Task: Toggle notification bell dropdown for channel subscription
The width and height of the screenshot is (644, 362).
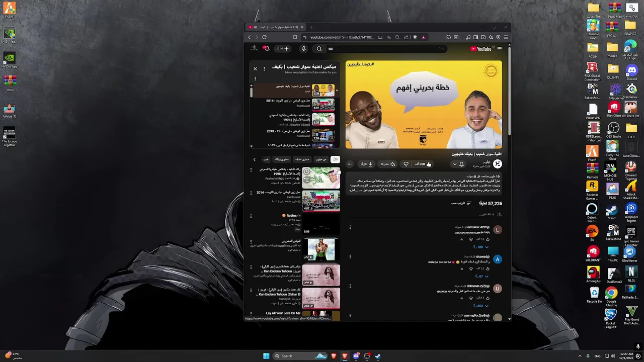Action: point(458,164)
